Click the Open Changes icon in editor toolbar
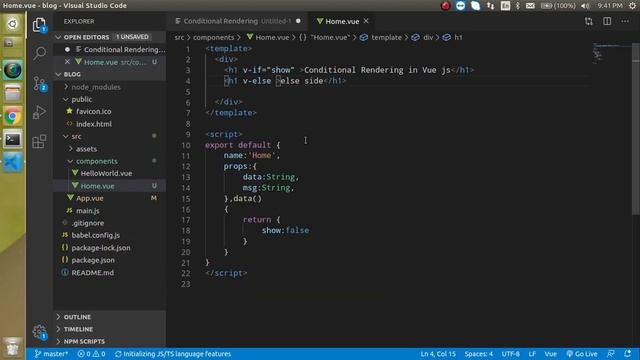Screen dimensions: 640x360 click(589, 21)
